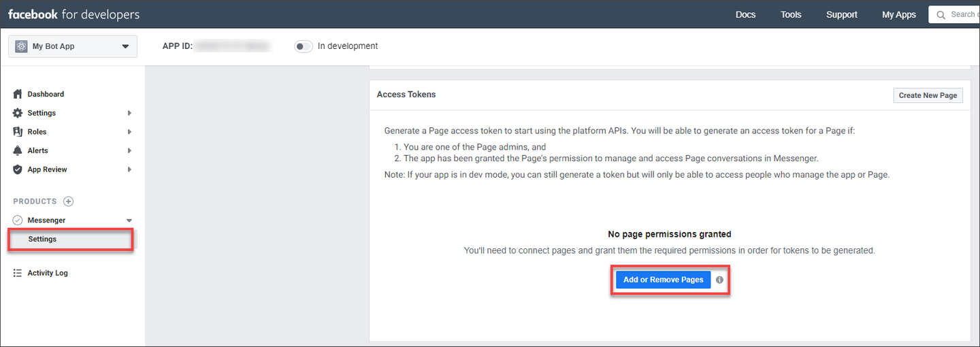Open the My Bot App dropdown
The width and height of the screenshot is (980, 347).
click(72, 46)
